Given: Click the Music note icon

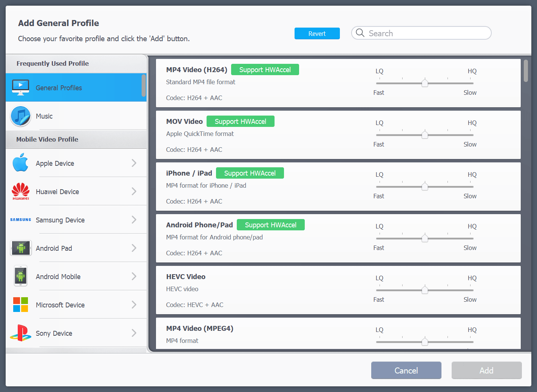Looking at the screenshot, I should tap(20, 116).
